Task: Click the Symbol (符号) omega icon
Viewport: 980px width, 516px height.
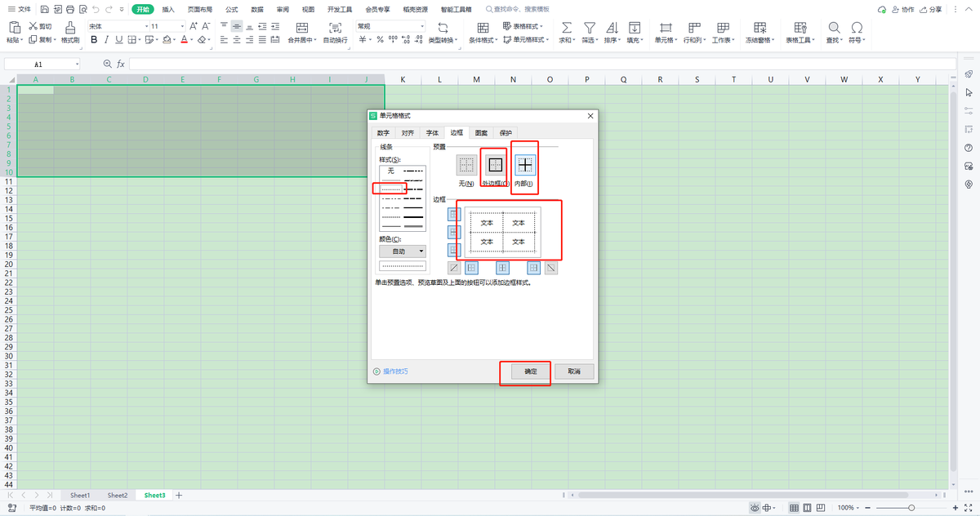Action: (857, 27)
